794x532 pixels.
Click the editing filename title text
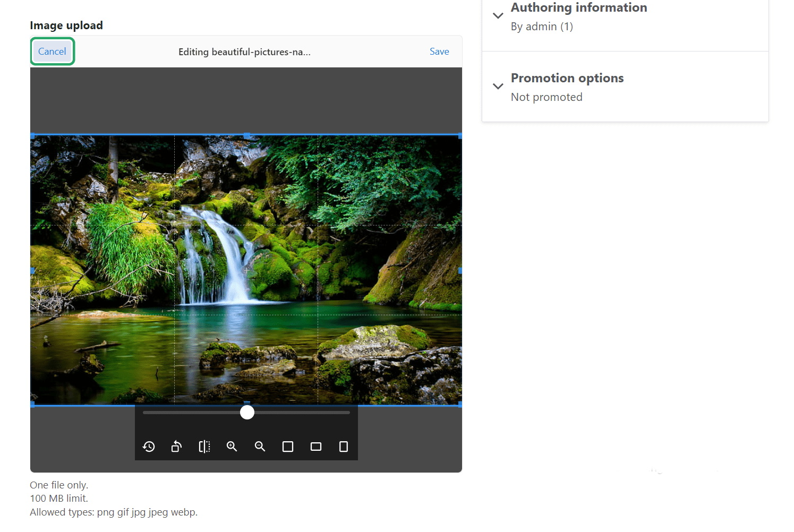(245, 52)
